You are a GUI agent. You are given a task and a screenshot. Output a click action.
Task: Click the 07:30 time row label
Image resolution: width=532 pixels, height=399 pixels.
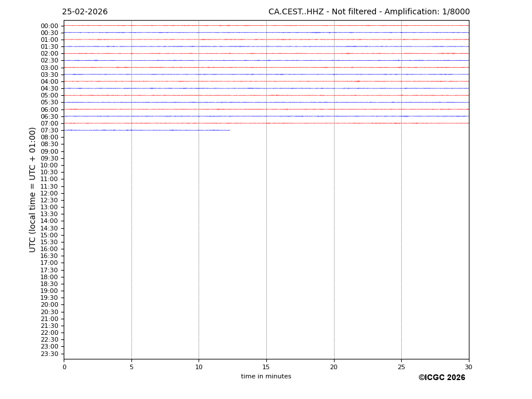[x=49, y=131]
